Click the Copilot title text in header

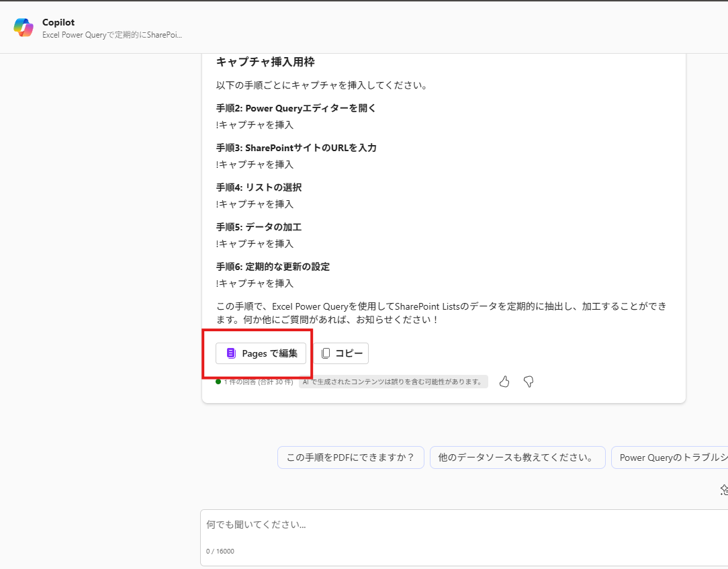point(58,22)
